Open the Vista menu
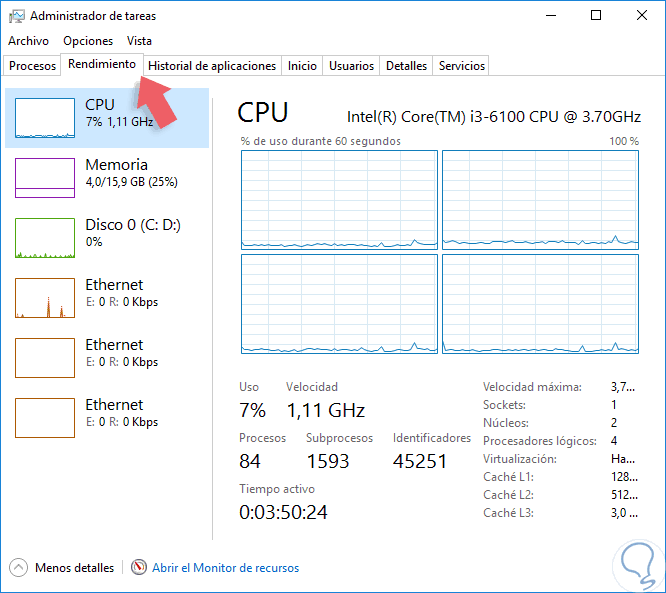Screen dimensions: 666x593 [139, 41]
